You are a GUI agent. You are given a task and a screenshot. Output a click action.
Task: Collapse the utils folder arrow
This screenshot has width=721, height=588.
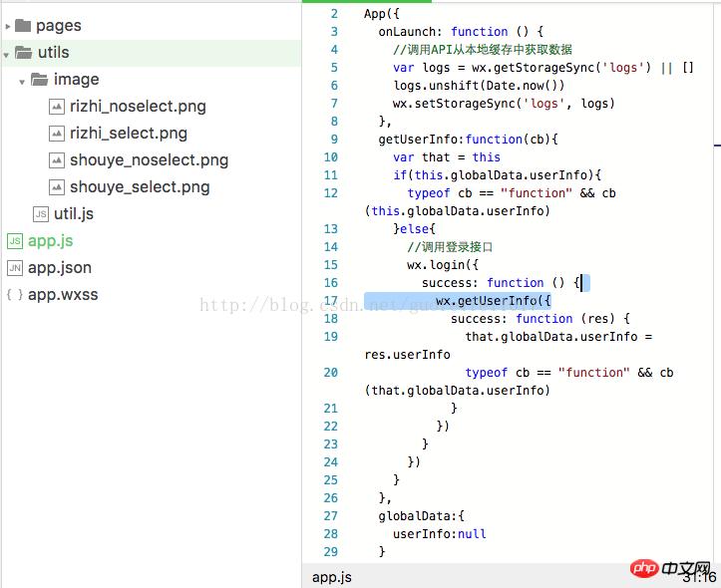7,53
